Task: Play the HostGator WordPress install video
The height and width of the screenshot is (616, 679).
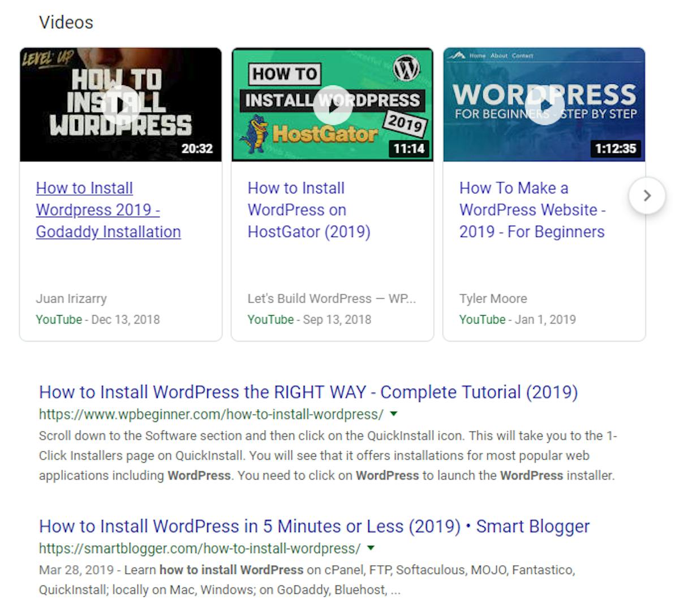Action: pyautogui.click(x=333, y=105)
